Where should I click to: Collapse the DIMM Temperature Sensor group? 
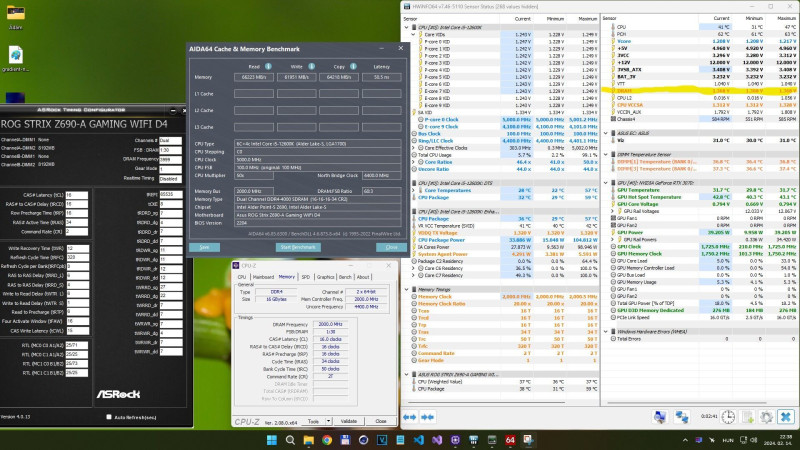[x=606, y=154]
